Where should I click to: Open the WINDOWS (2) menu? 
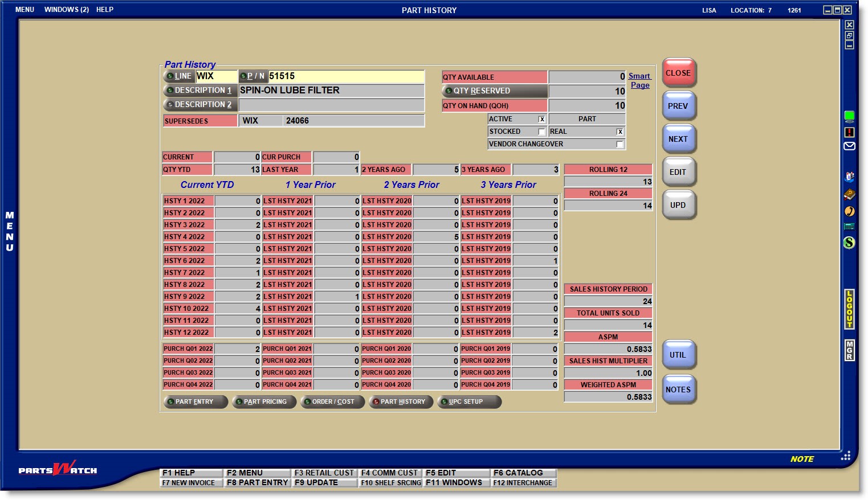[67, 10]
